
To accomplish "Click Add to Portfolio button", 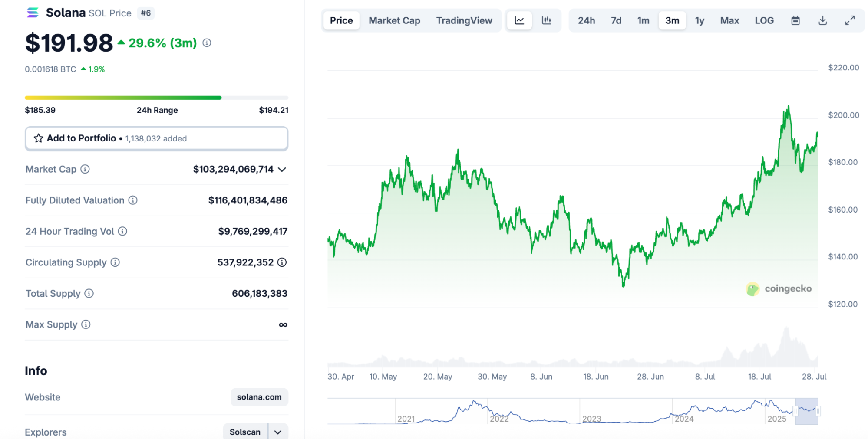I will click(157, 138).
